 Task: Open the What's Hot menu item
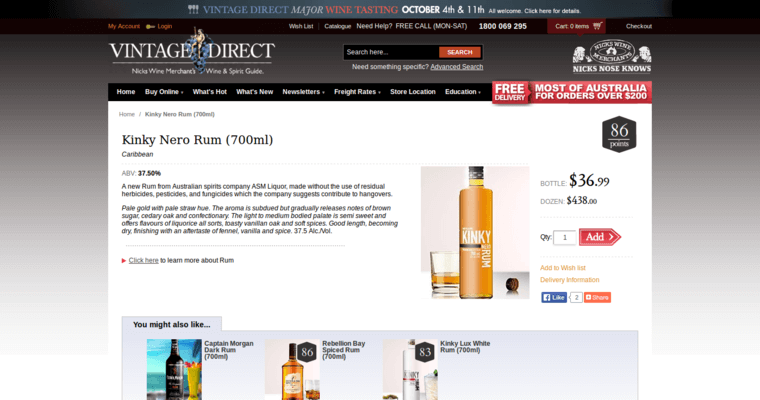[x=210, y=92]
